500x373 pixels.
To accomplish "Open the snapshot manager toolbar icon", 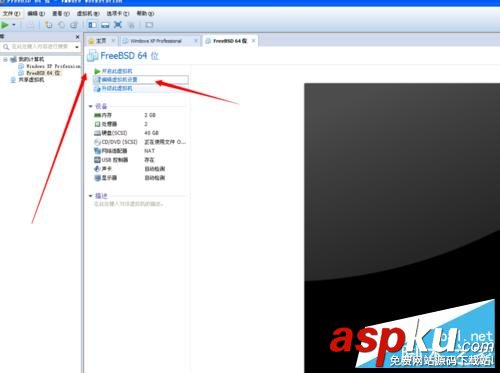I will (74, 25).
